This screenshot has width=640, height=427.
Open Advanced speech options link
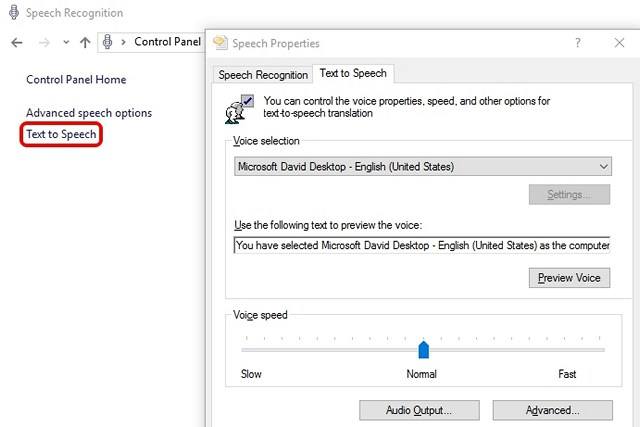tap(89, 113)
